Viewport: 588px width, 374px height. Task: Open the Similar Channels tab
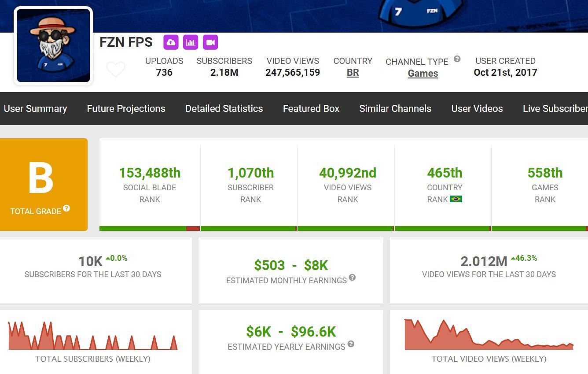[395, 108]
